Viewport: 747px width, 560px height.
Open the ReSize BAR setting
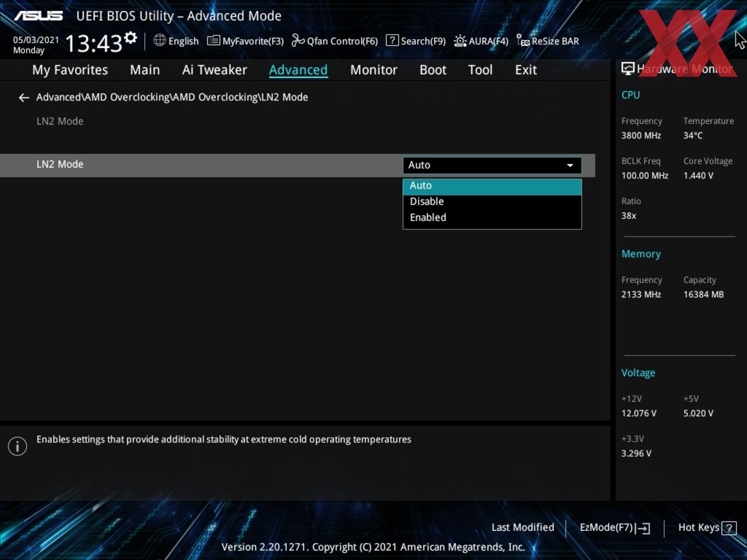[x=548, y=41]
